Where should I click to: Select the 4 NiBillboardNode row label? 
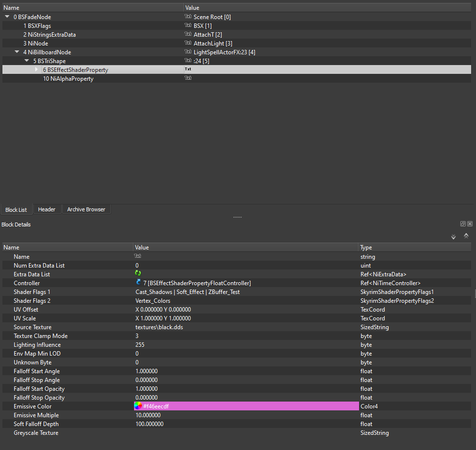click(47, 52)
